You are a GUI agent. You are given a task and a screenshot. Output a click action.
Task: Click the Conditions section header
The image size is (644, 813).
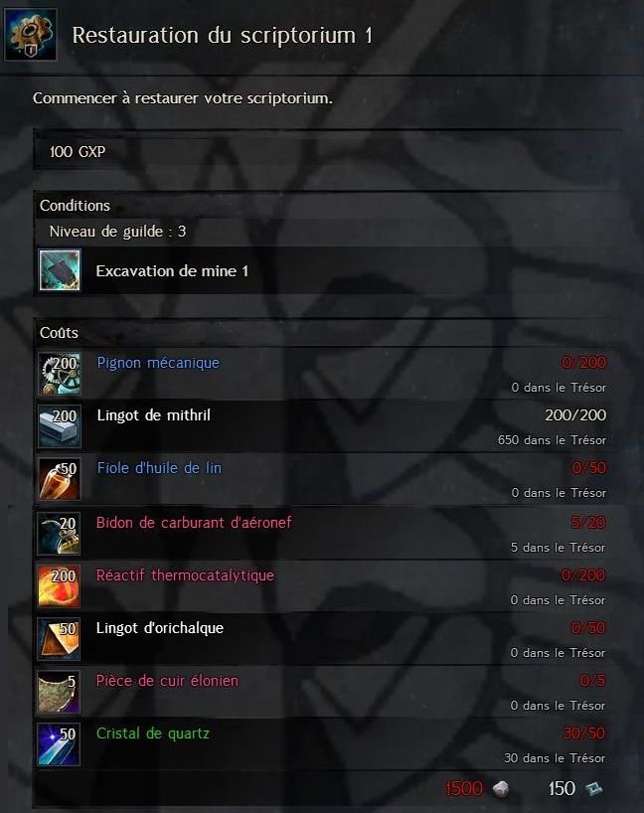click(x=75, y=206)
